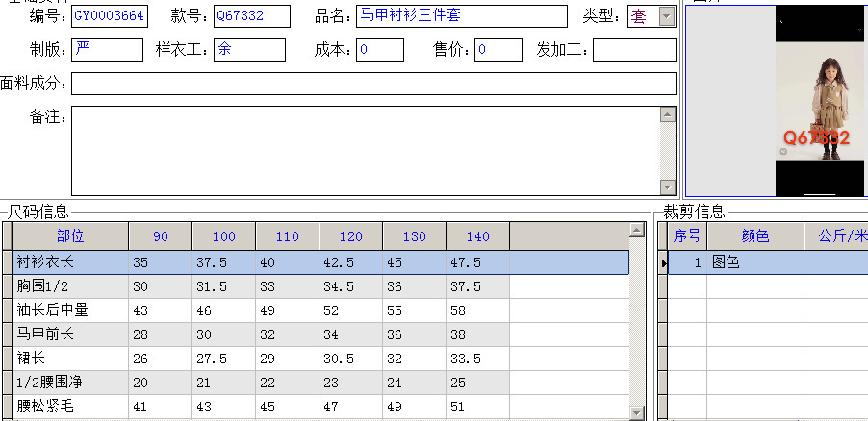Click 马甲前长 value 28 for size 90

tap(161, 334)
